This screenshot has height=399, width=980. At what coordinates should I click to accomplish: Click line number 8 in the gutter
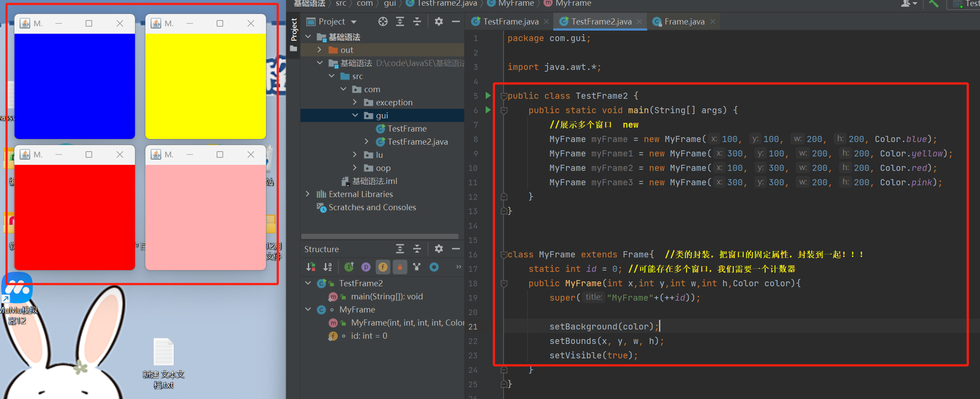coord(476,139)
